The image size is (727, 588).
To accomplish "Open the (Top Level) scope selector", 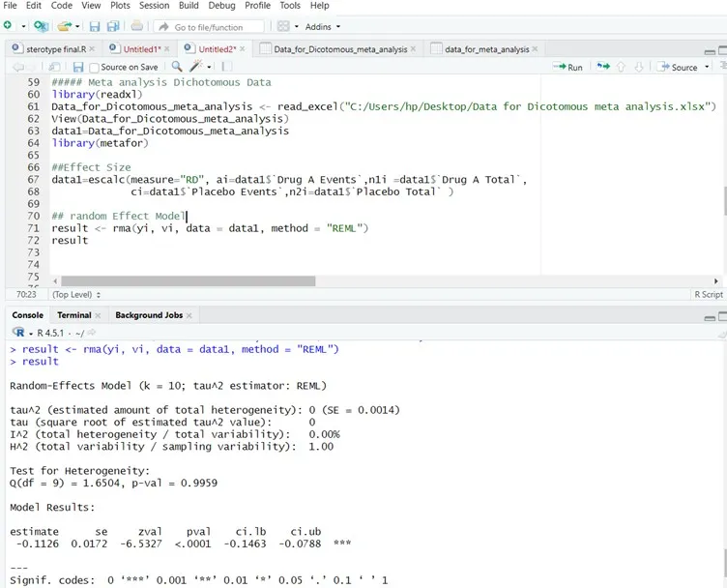I will (x=76, y=294).
